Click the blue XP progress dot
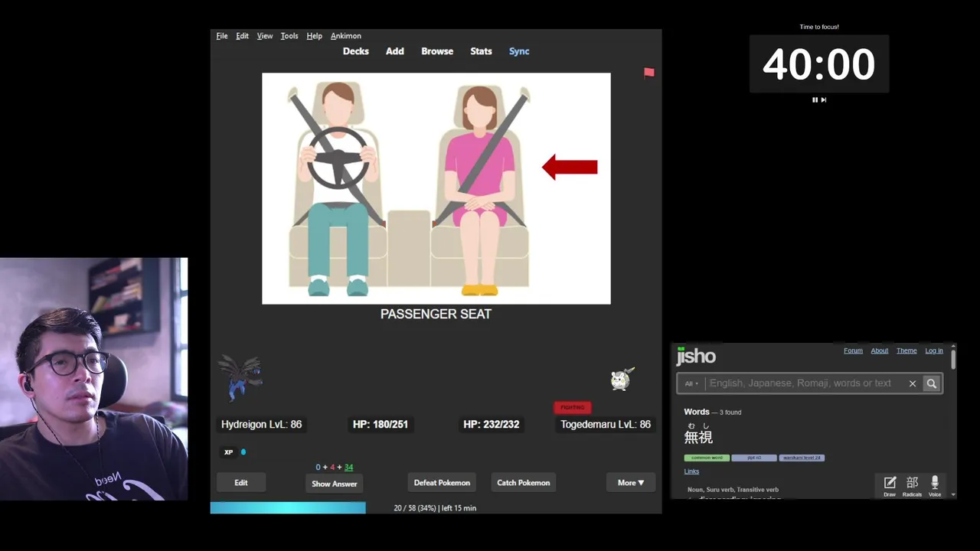Screen dimensions: 980x551 [243, 452]
